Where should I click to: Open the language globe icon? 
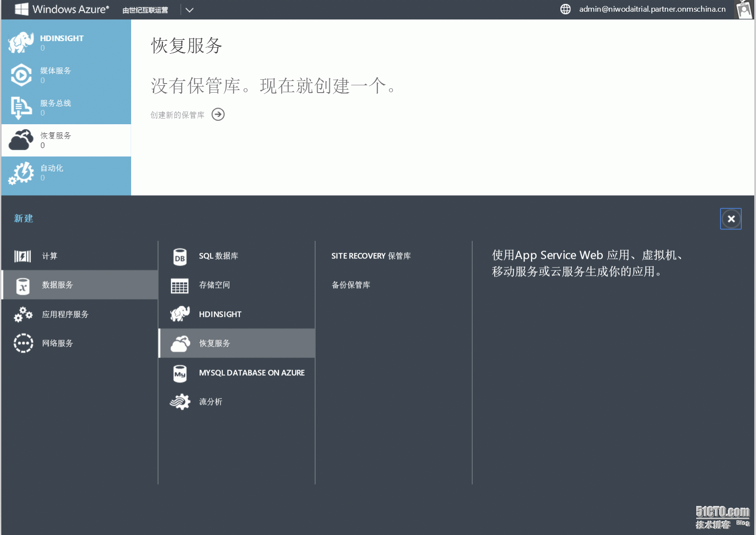[x=565, y=9]
